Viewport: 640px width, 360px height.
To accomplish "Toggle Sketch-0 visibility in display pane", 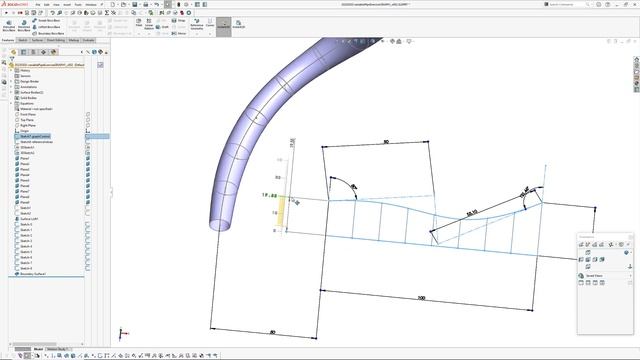I will tap(88, 224).
